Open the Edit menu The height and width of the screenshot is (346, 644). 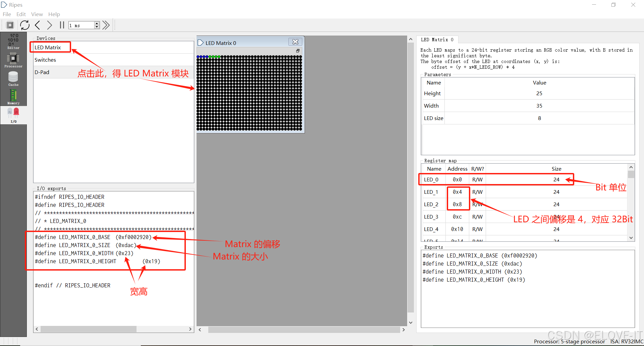pos(21,14)
